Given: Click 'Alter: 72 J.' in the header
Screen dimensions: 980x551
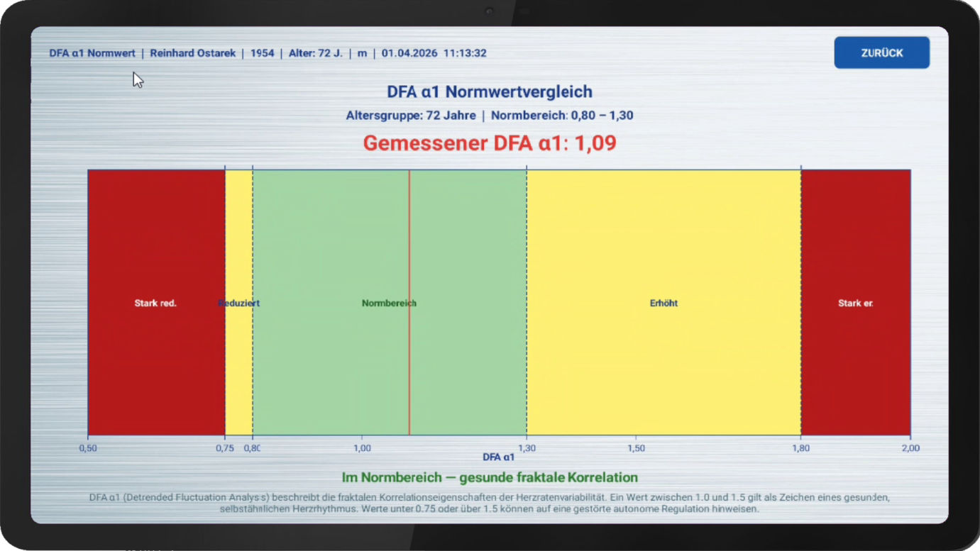Looking at the screenshot, I should 315,53.
